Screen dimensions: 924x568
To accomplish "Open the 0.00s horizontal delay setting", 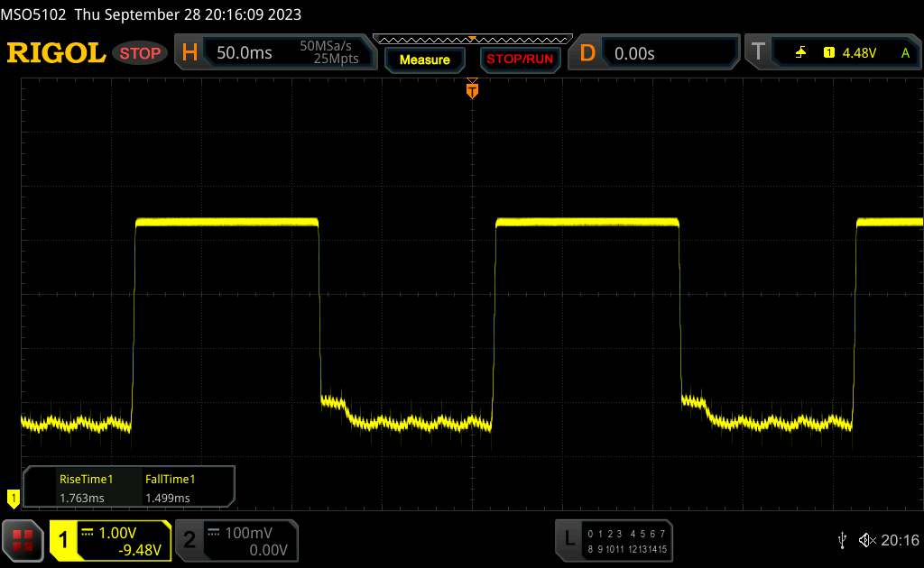I will tap(670, 53).
